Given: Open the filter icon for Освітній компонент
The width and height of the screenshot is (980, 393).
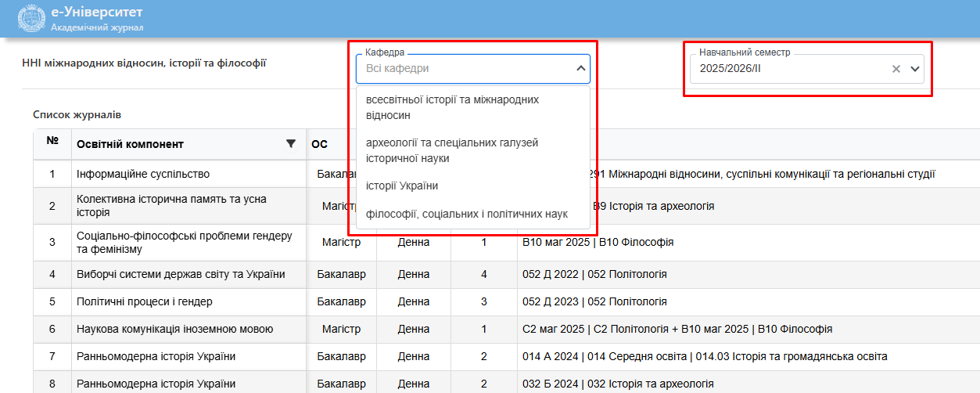Looking at the screenshot, I should pyautogui.click(x=291, y=143).
